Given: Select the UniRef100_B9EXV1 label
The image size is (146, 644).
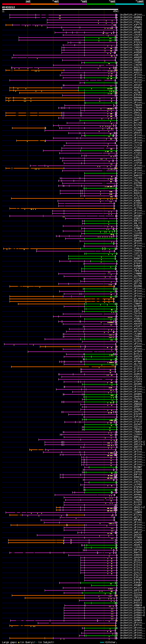Looking at the screenshot, I should (131, 221).
